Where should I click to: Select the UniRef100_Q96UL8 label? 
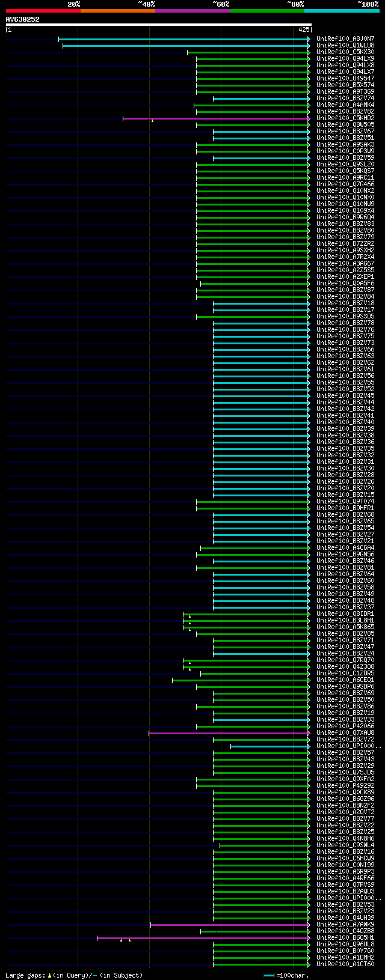(x=345, y=945)
